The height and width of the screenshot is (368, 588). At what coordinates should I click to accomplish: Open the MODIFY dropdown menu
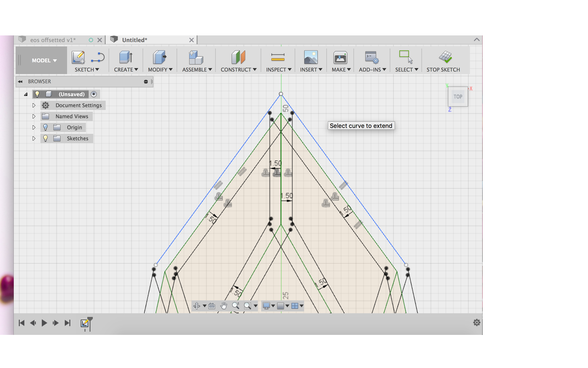click(x=160, y=70)
